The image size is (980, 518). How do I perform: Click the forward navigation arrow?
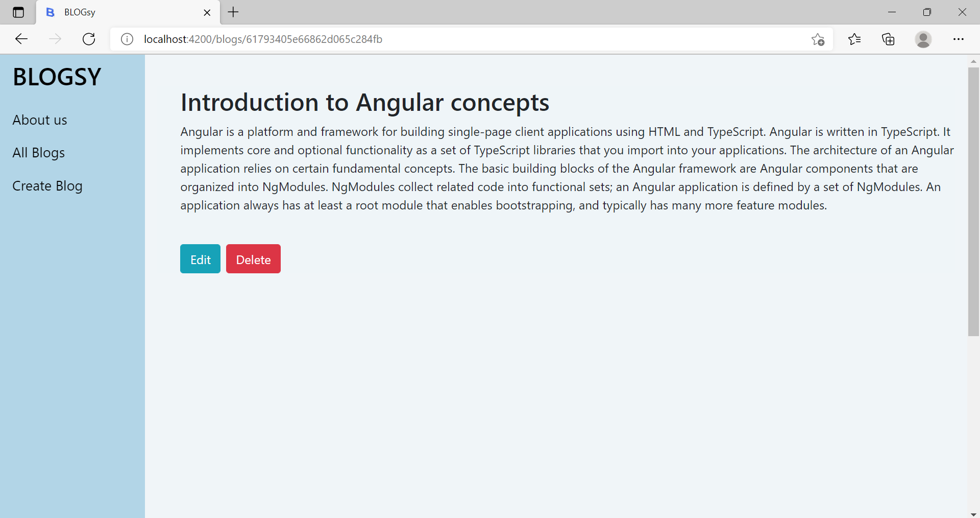[x=55, y=39]
